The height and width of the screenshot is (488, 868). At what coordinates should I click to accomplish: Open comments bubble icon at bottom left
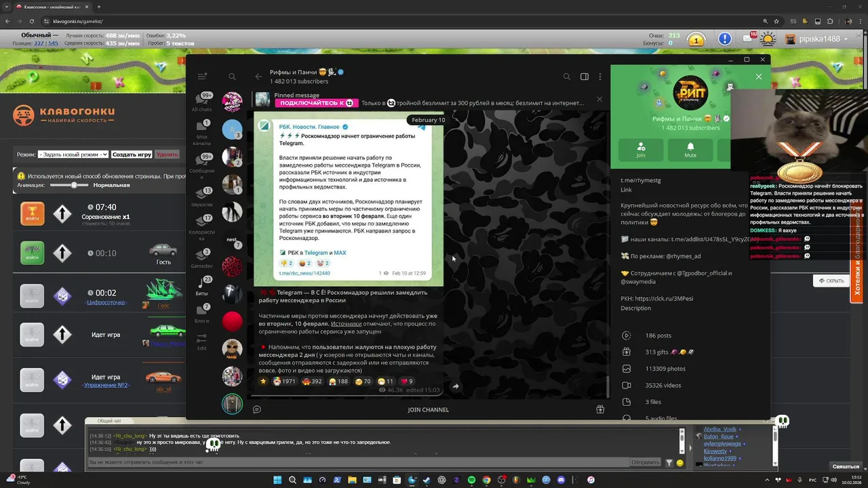pyautogui.click(x=257, y=409)
